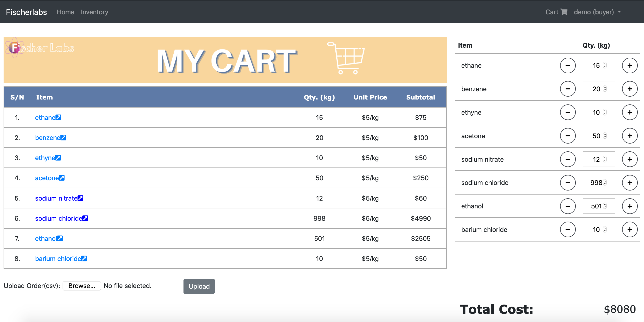
Task: Click the ethyne quantity spinner arrows
Action: pyautogui.click(x=605, y=112)
